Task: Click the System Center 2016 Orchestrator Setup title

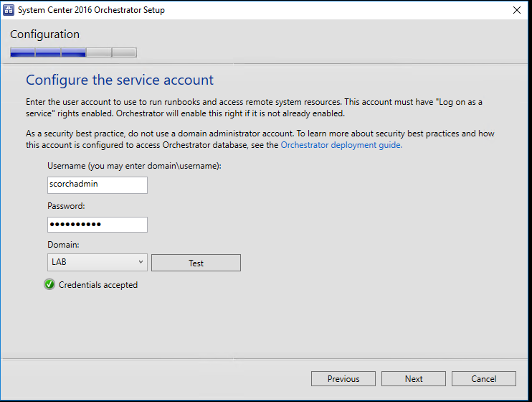Action: (x=91, y=10)
